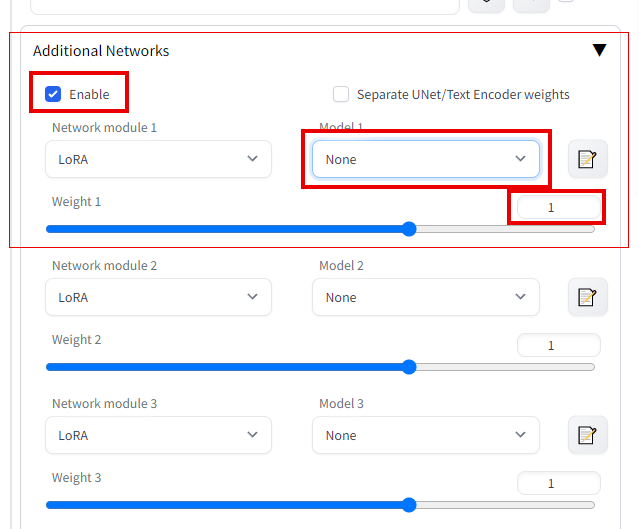Click the Additional Networks section title
The image size is (638, 529).
click(101, 51)
